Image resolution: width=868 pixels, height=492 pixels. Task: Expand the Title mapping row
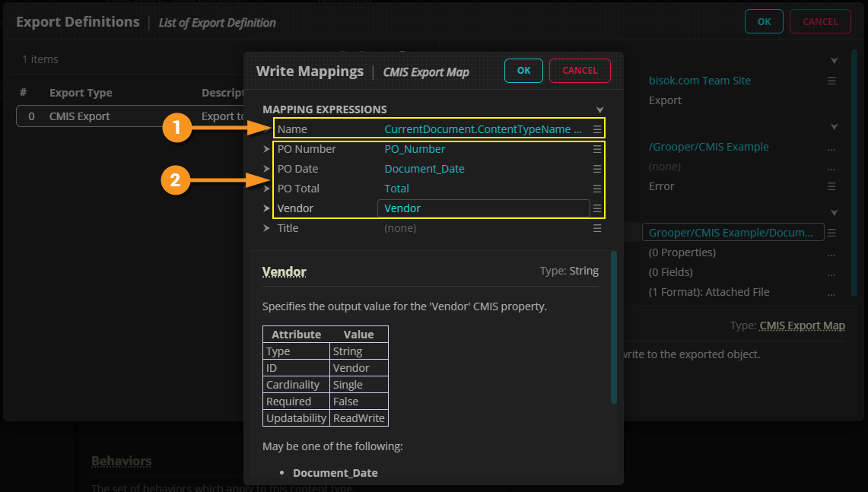(x=266, y=228)
